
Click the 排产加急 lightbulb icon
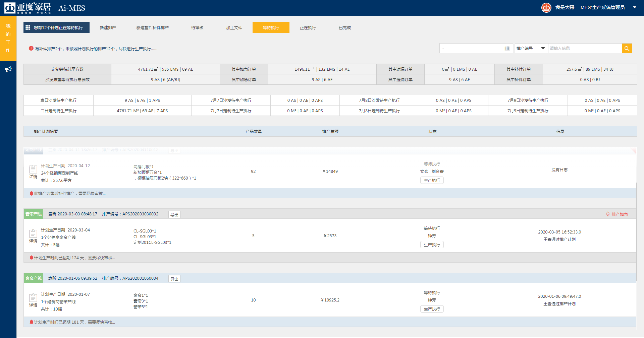(x=608, y=214)
